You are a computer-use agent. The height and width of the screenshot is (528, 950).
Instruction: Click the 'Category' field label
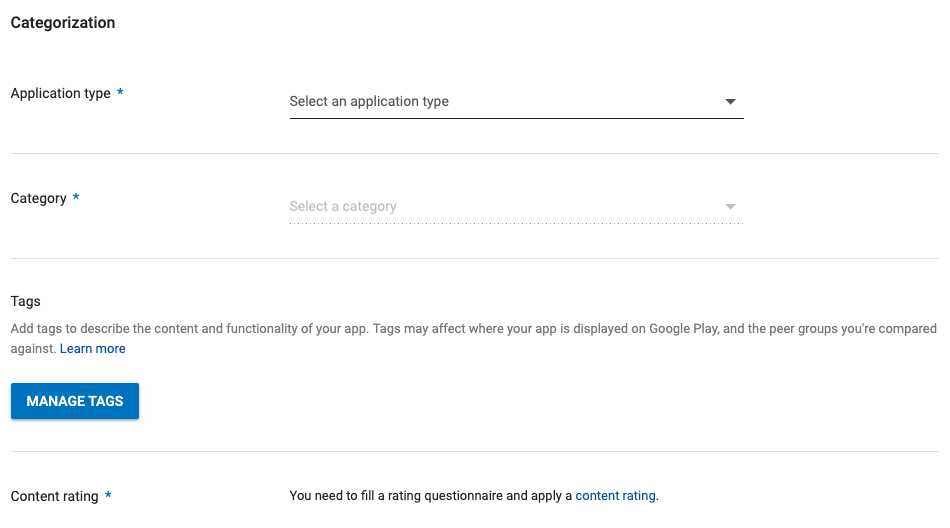[38, 199]
